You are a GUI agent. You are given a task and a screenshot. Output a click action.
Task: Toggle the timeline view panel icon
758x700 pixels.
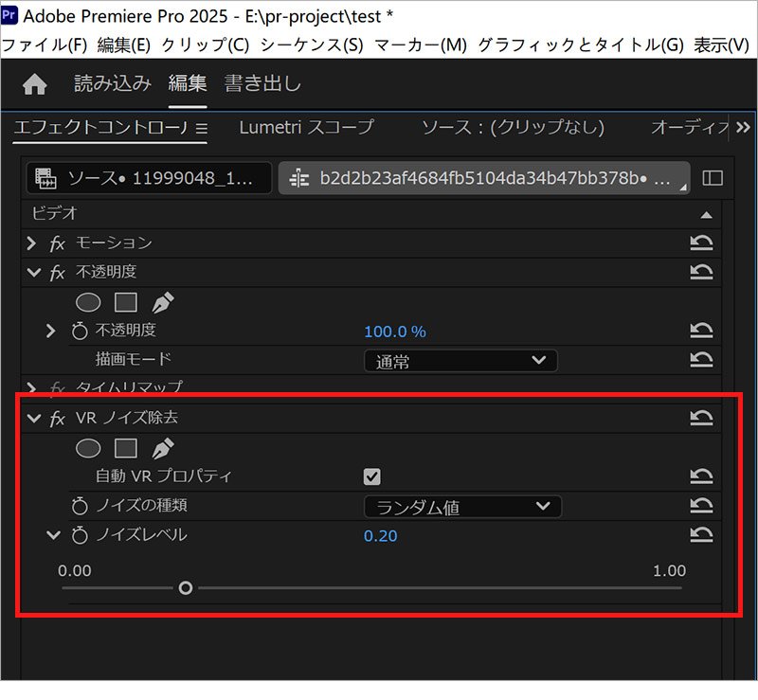pyautogui.click(x=713, y=178)
